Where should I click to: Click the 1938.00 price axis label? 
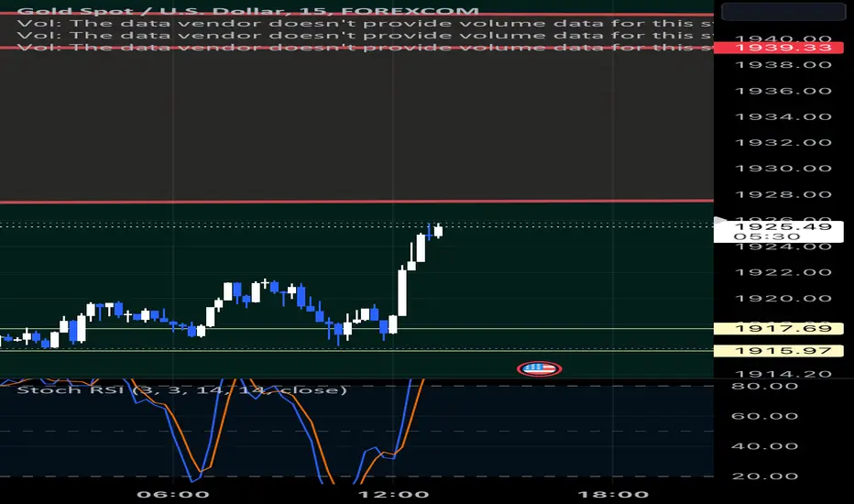[783, 65]
